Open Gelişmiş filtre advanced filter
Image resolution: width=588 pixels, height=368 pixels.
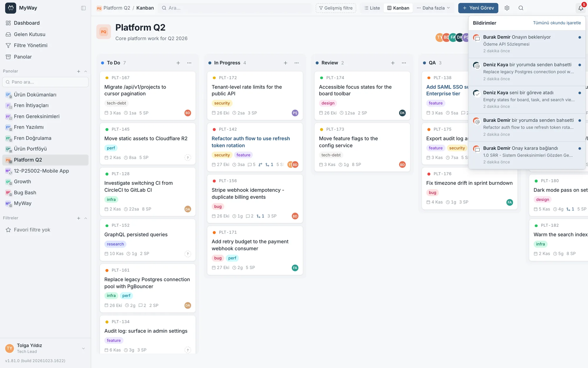tap(336, 8)
